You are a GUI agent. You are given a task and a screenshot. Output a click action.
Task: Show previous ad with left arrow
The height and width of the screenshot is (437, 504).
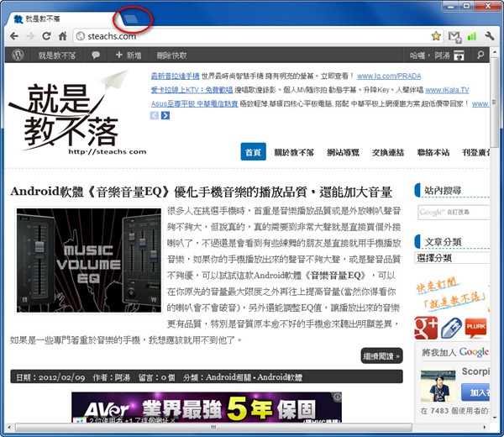(x=155, y=115)
